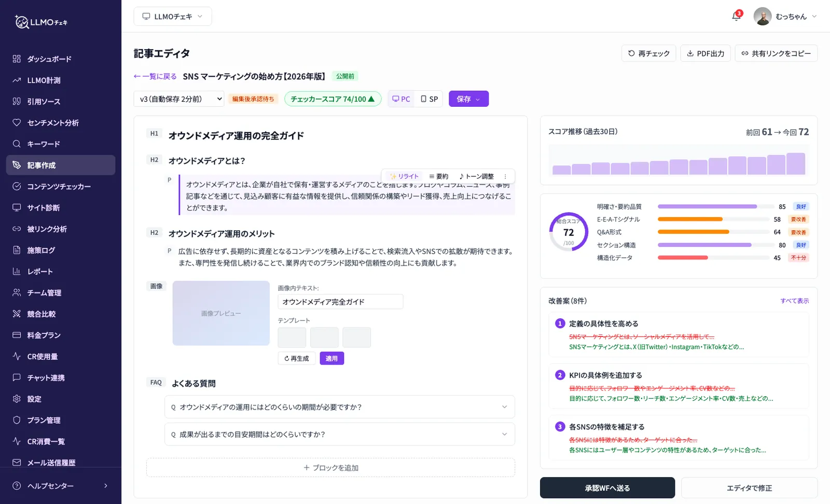This screenshot has width=830, height=504.
Task: Go to チーム管理
Action: pyautogui.click(x=61, y=293)
